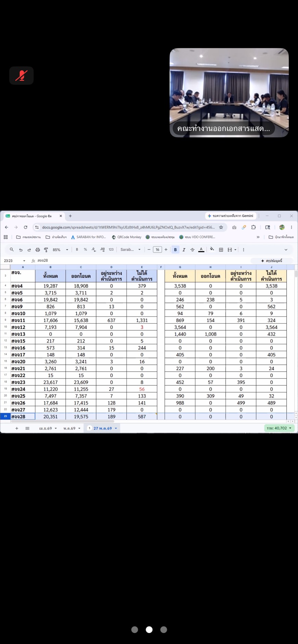Click the Borders icon

(x=221, y=250)
